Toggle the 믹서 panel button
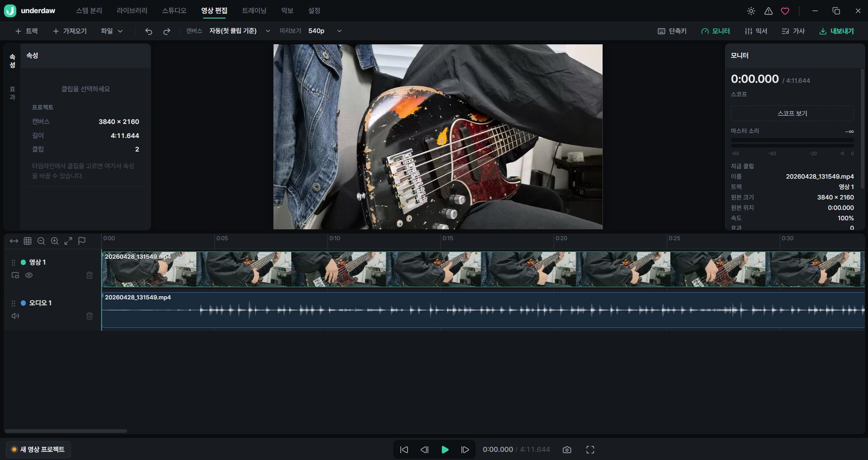The height and width of the screenshot is (460, 868). 756,31
